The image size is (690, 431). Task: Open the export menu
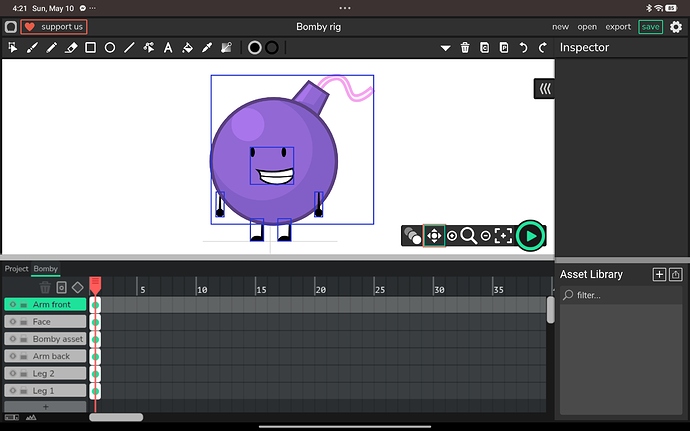(618, 27)
